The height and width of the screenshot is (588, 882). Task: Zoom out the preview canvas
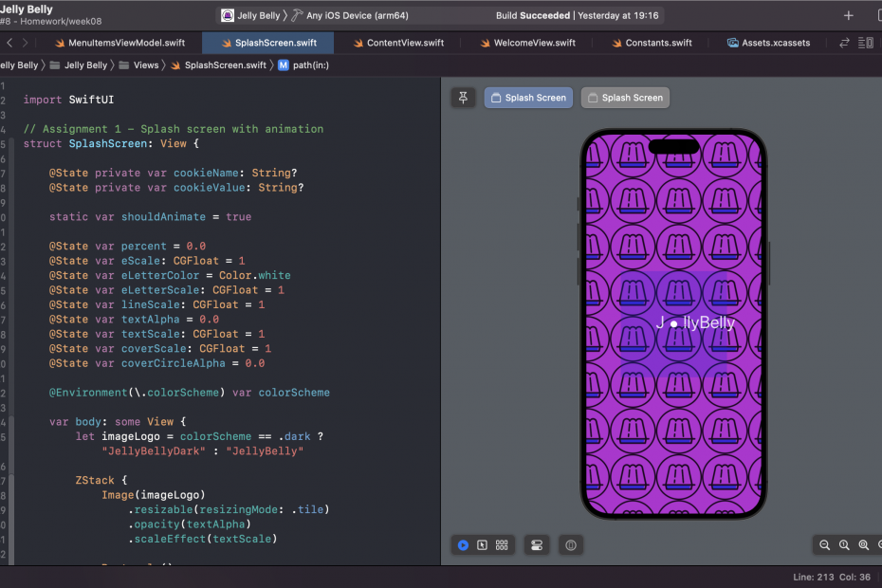click(824, 545)
